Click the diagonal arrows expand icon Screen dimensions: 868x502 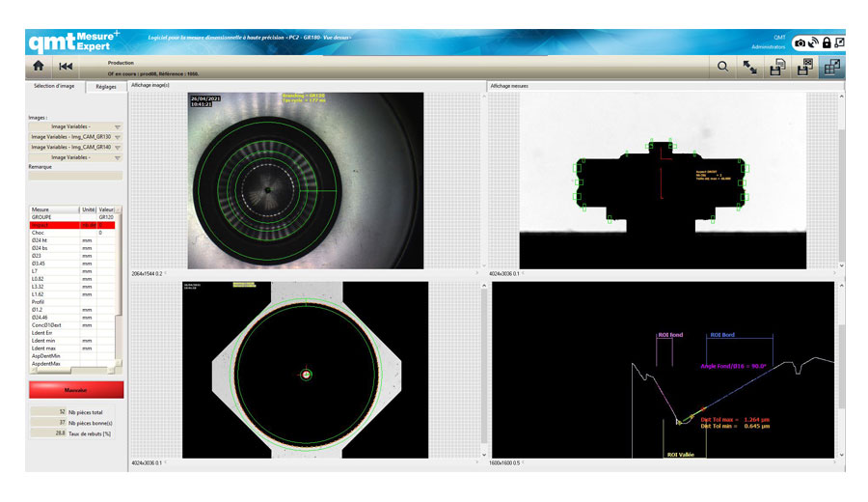[749, 67]
